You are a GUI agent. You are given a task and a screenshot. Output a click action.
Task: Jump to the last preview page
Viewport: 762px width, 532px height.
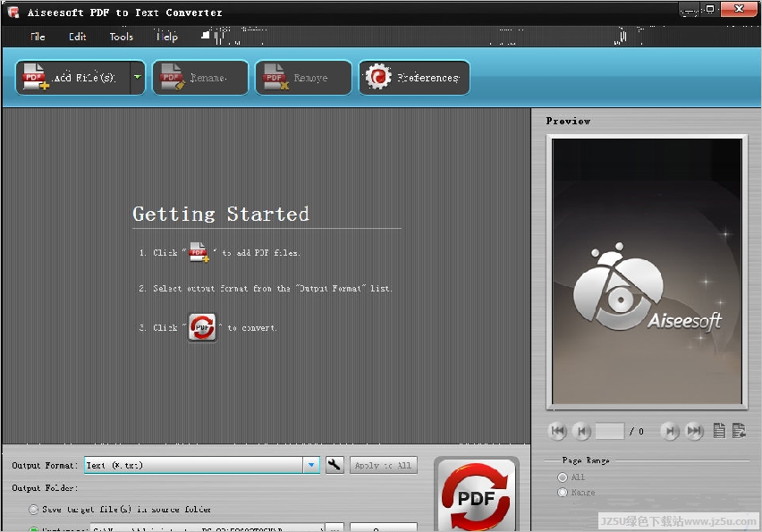[694, 431]
